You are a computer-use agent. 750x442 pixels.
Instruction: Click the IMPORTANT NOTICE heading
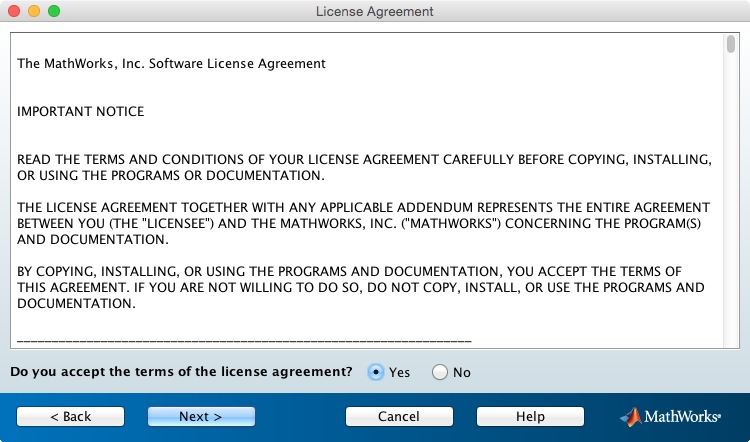81,112
